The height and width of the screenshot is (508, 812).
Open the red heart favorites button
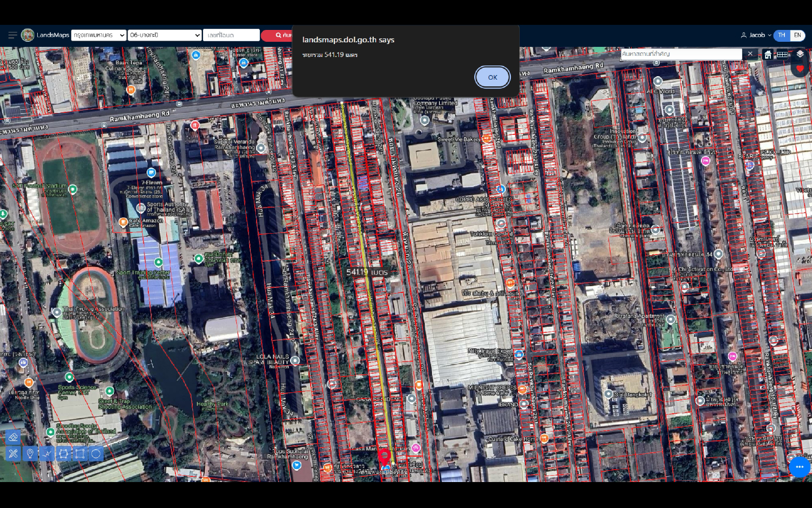point(800,69)
